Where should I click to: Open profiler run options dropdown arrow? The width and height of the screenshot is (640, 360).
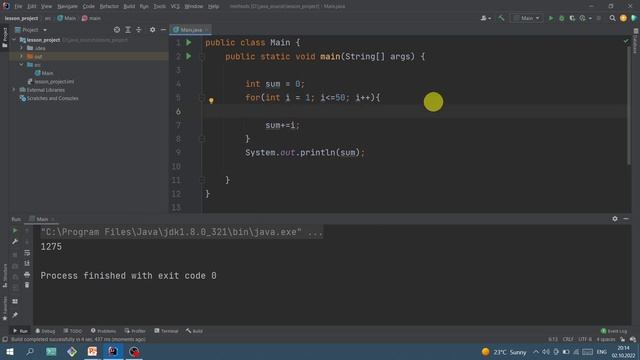click(590, 18)
